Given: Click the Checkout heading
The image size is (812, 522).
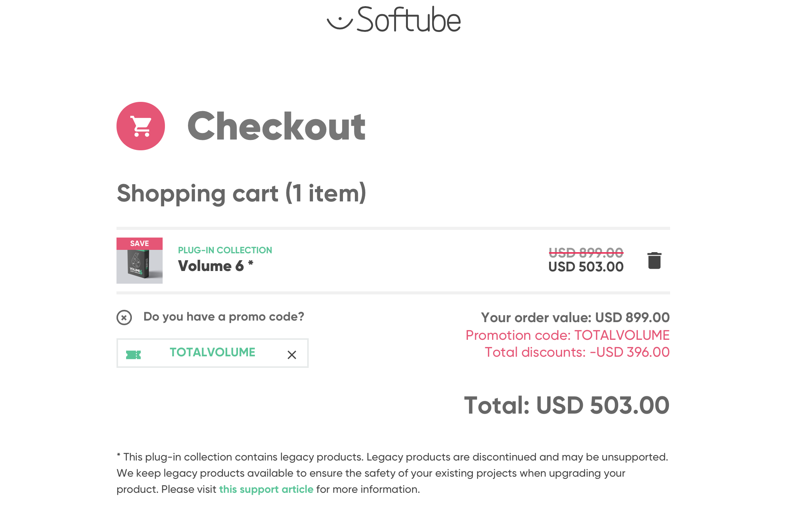Looking at the screenshot, I should pos(276,126).
